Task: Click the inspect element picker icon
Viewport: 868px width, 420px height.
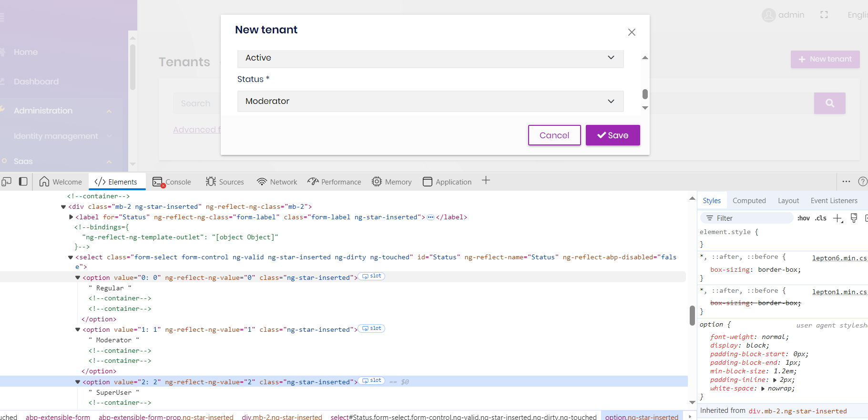Action: click(x=7, y=182)
